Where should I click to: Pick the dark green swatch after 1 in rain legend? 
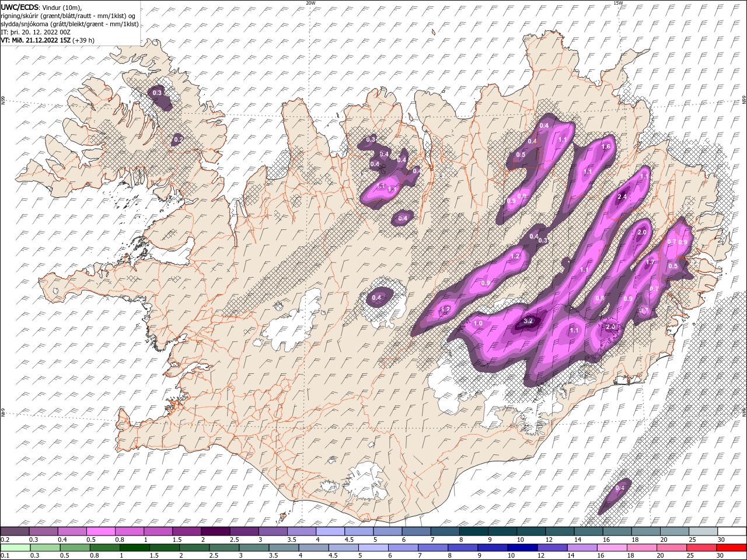(x=135, y=548)
